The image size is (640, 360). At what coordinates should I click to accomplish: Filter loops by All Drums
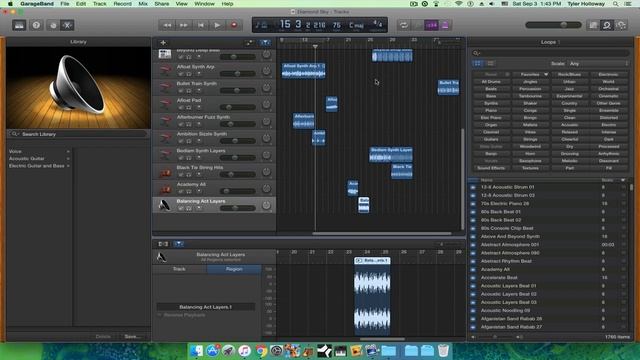coord(491,82)
